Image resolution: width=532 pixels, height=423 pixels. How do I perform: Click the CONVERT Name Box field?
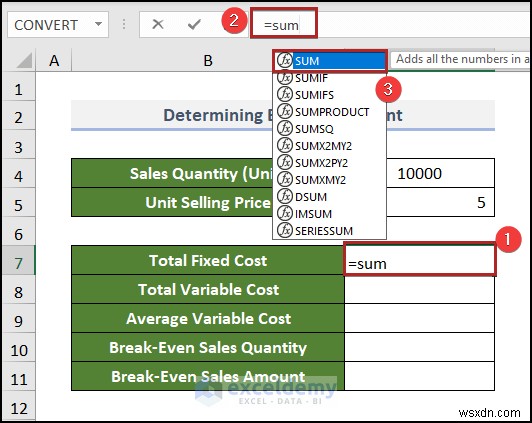click(x=58, y=24)
